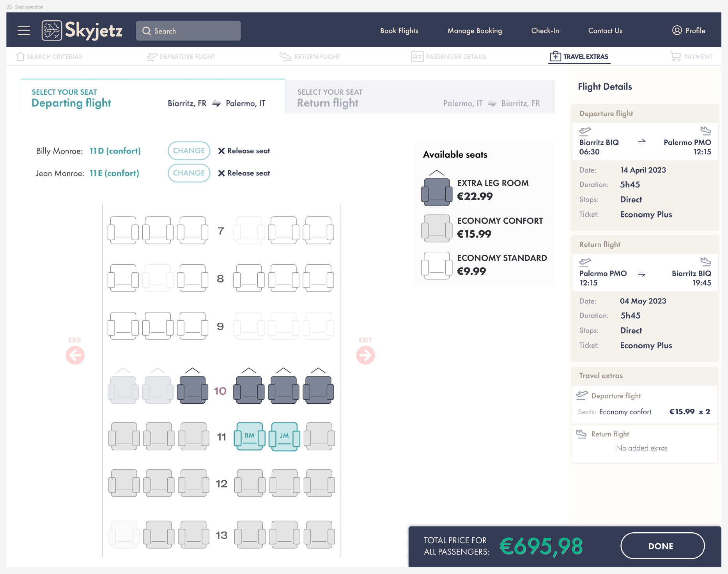The image size is (728, 574).
Task: Choose row 9 third seat from the left
Action: pyautogui.click(x=193, y=326)
